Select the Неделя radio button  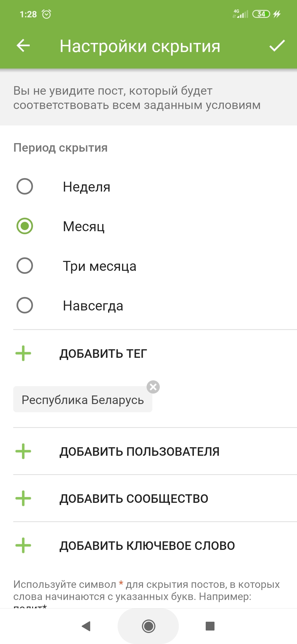[x=25, y=187]
